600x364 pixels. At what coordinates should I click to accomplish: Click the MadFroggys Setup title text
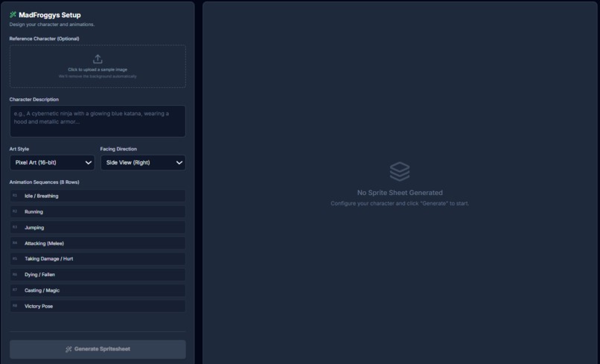pos(50,15)
